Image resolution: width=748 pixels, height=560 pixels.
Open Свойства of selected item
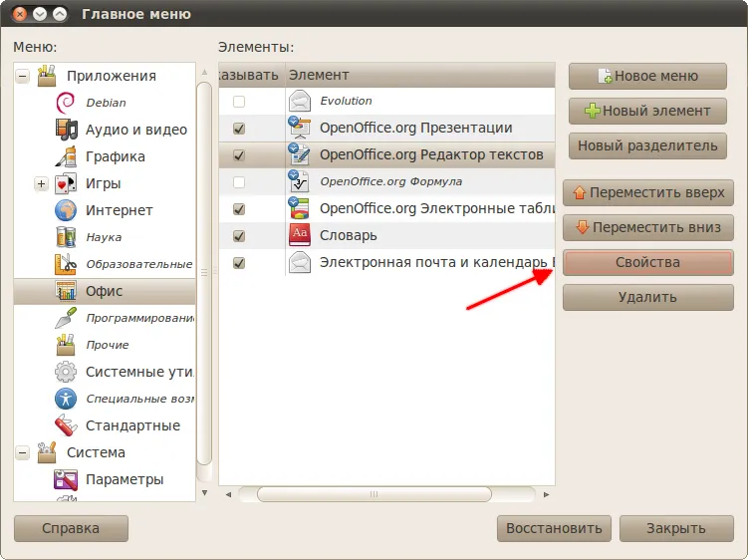pyautogui.click(x=647, y=263)
